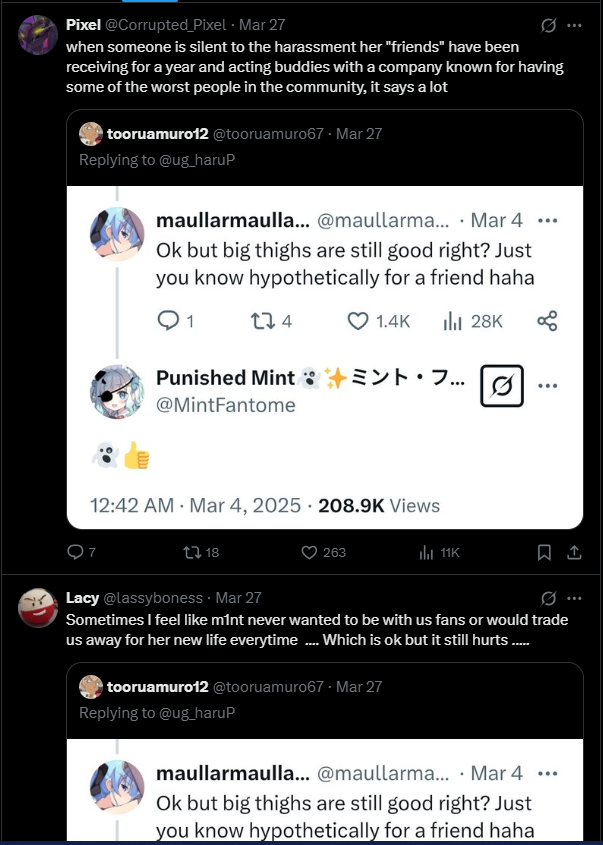This screenshot has height=845, width=603.
Task: Share Pixel's tweet using the share icon
Action: point(574,552)
